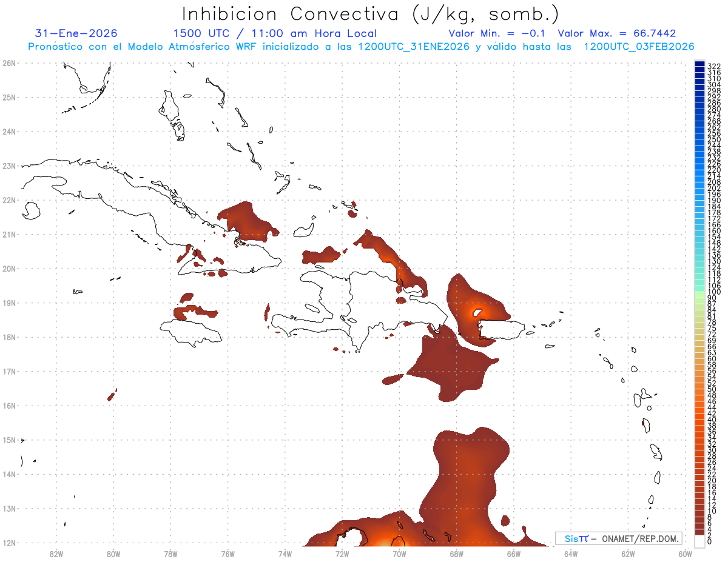Screen dimensions: 728x562
Task: Click the 24N latitude label
Action: tap(9, 132)
